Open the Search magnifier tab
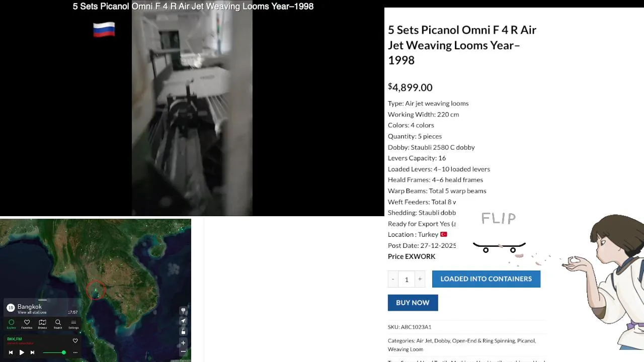Image resolution: width=644 pixels, height=362 pixels. pyautogui.click(x=58, y=324)
